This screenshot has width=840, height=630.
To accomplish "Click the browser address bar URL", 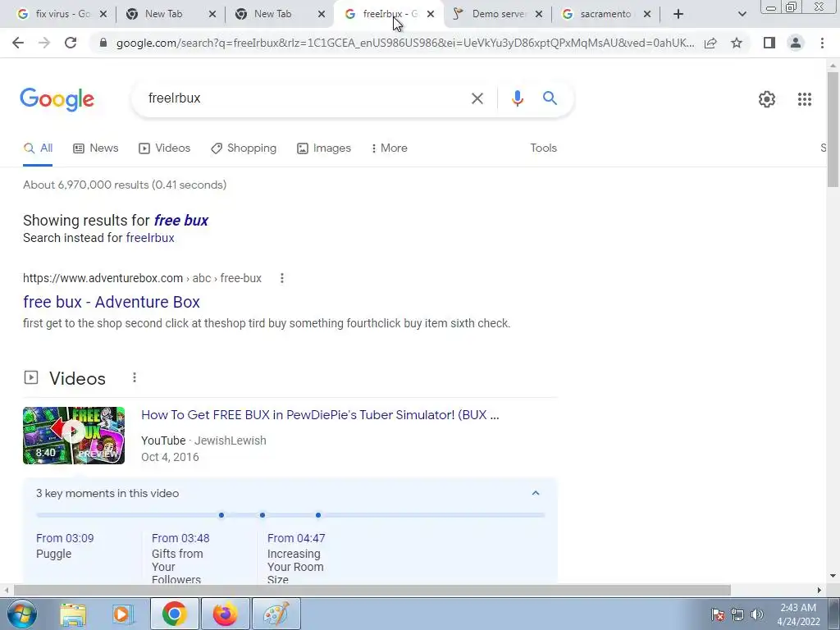I will [x=405, y=43].
